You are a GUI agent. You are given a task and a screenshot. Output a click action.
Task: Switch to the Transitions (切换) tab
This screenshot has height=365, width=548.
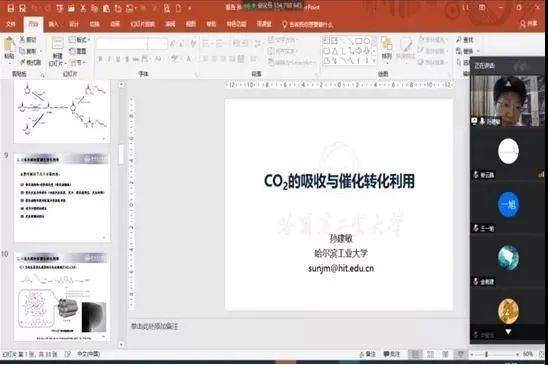tap(95, 24)
